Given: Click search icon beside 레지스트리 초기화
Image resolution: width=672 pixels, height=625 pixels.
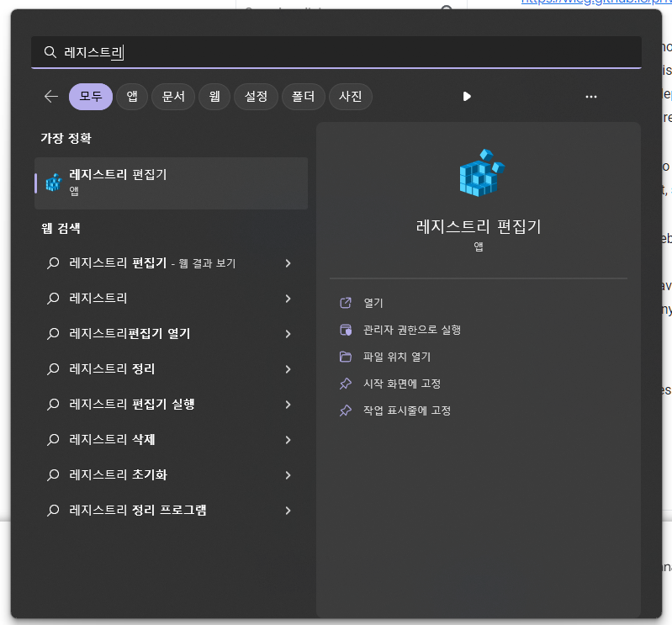Looking at the screenshot, I should (53, 475).
